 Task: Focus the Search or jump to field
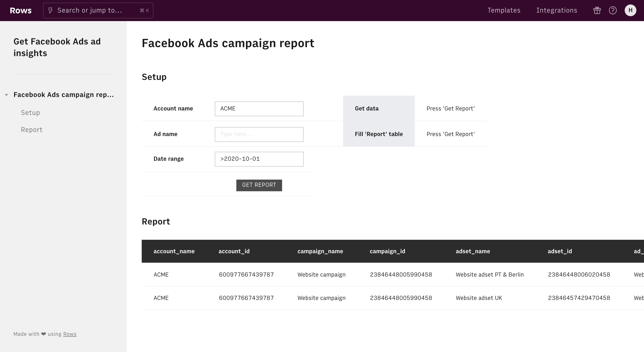[x=98, y=11]
